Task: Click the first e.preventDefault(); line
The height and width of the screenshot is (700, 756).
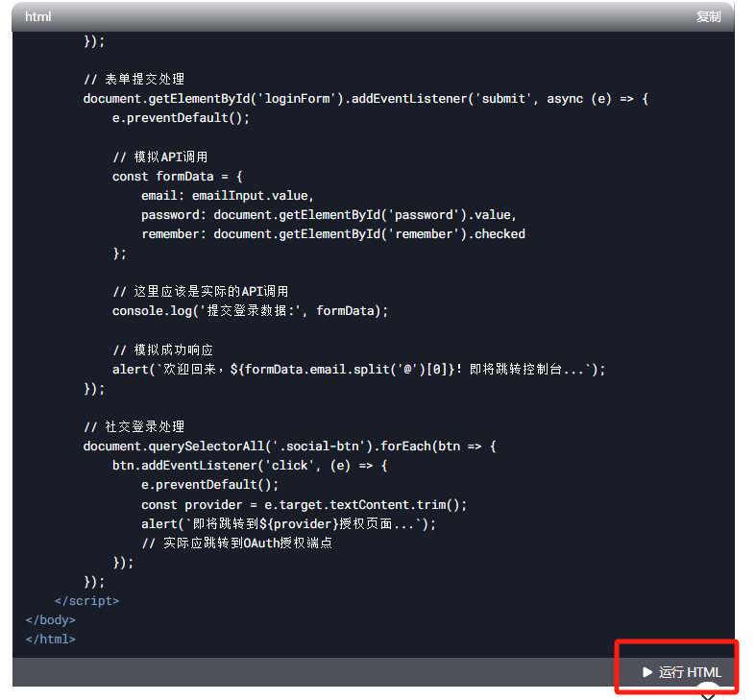Action: click(x=181, y=118)
